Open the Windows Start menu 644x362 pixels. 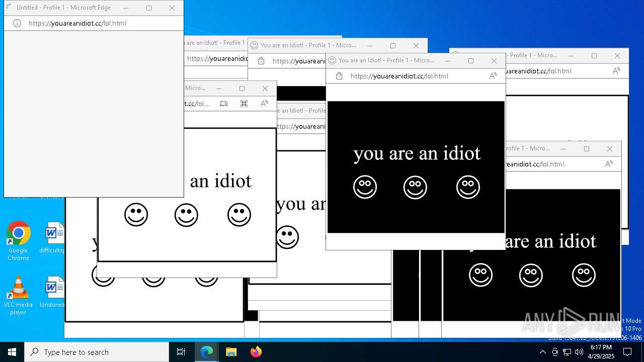point(12,352)
